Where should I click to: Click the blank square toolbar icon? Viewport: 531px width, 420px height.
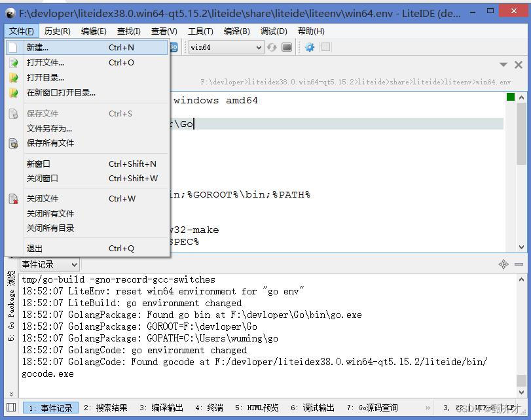coord(325,46)
